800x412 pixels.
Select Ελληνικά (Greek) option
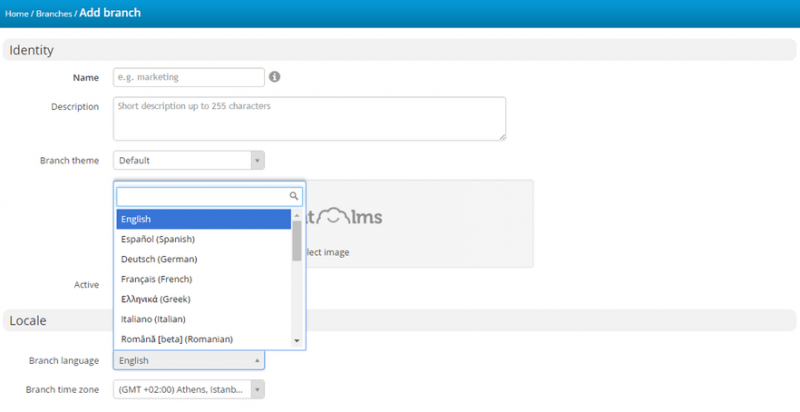pos(204,299)
